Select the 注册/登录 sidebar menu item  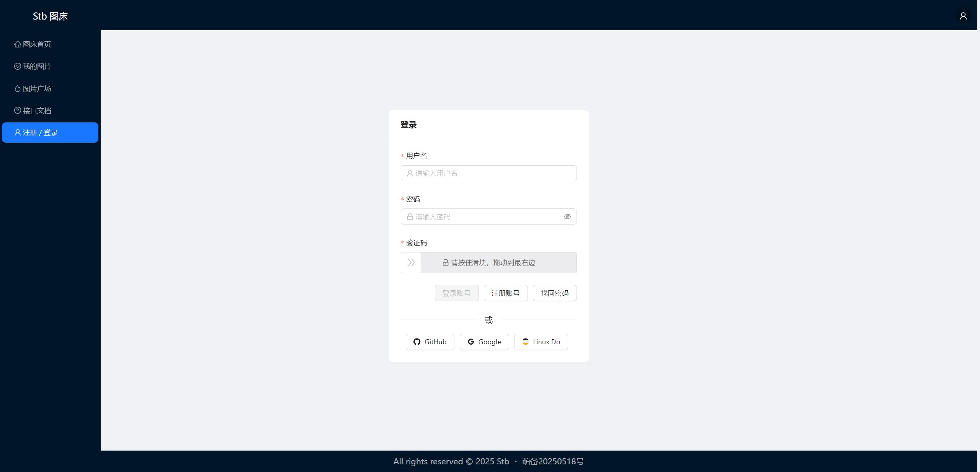click(x=50, y=132)
